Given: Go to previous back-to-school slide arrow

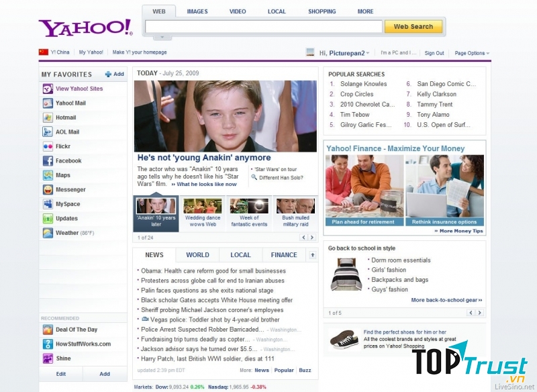Looking at the screenshot, I should pyautogui.click(x=471, y=313).
